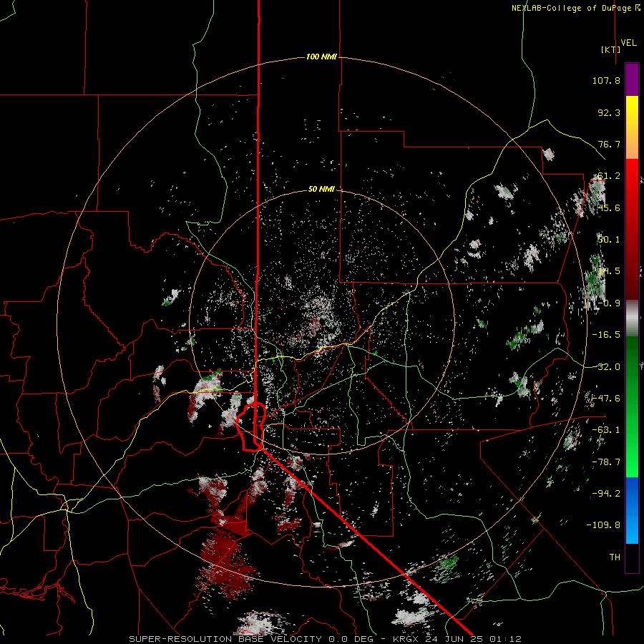Click the 30.1 velocity scale value
644x644 pixels.
609,240
